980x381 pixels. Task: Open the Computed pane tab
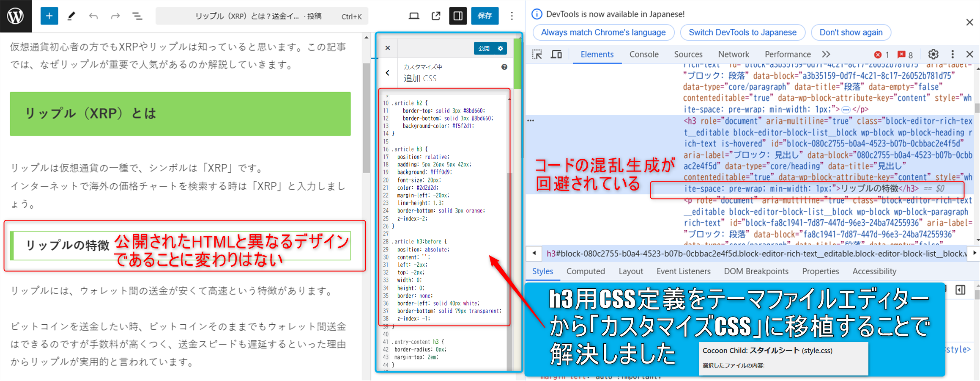pos(586,271)
